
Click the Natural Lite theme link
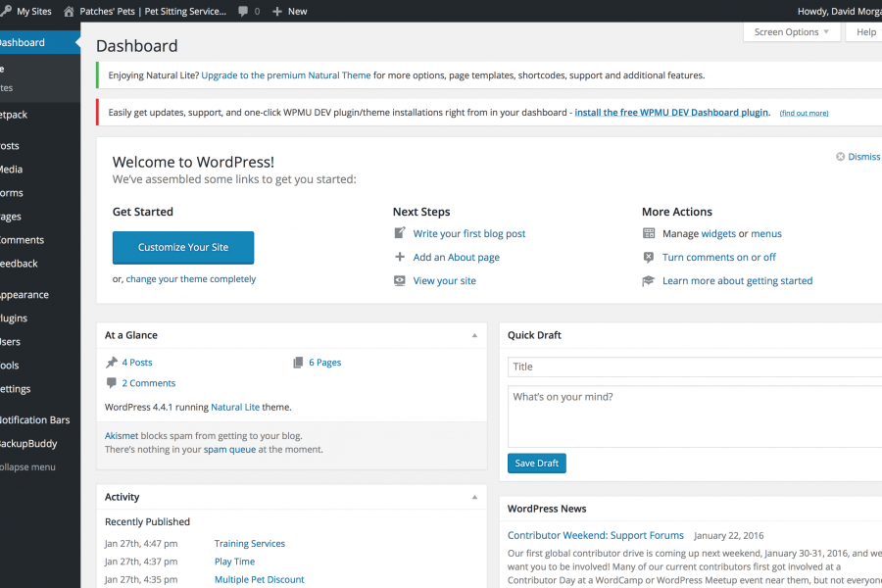coord(235,407)
